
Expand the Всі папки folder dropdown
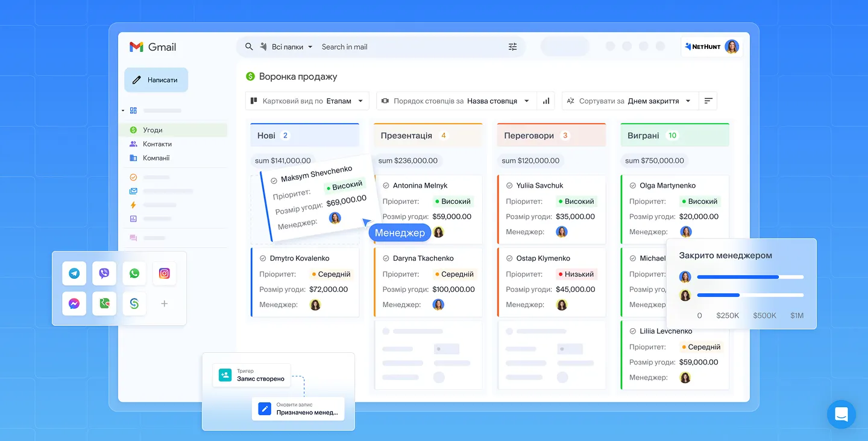292,47
